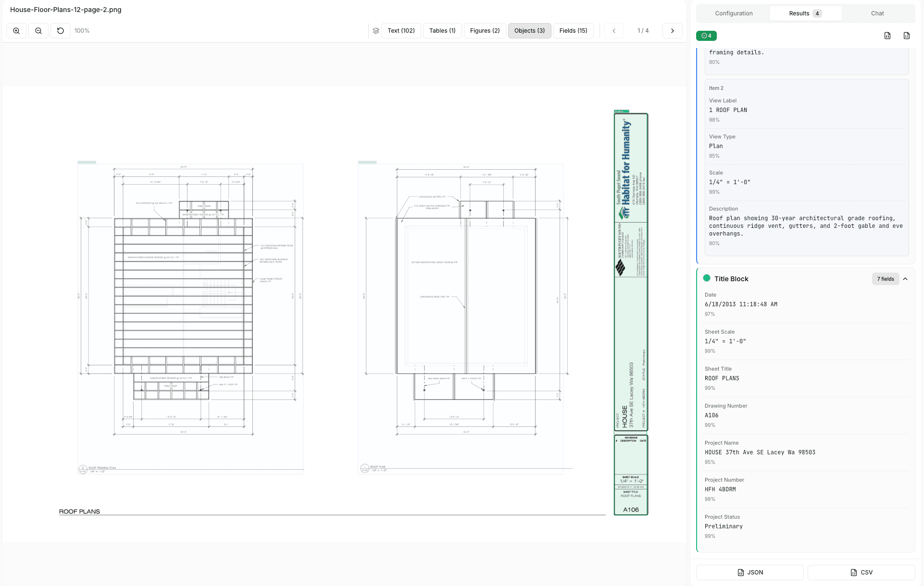Click the zoom in magnifier icon
The height and width of the screenshot is (586, 924).
click(x=16, y=31)
